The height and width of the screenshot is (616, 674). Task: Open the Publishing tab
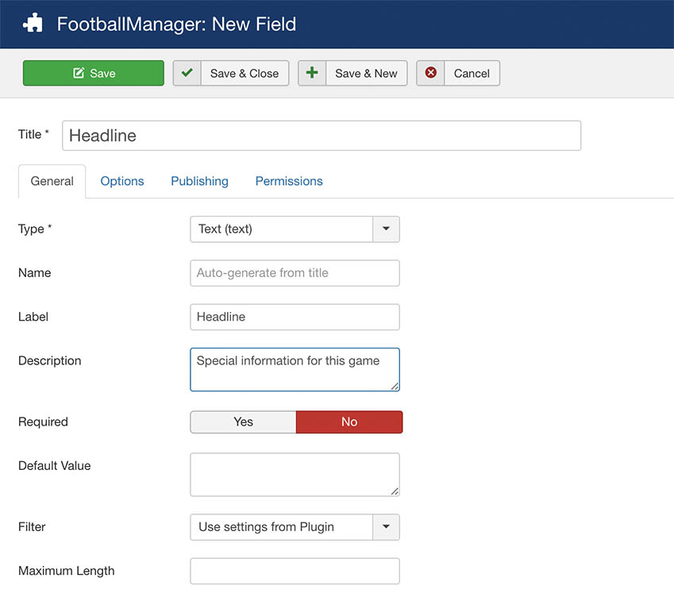click(x=199, y=181)
